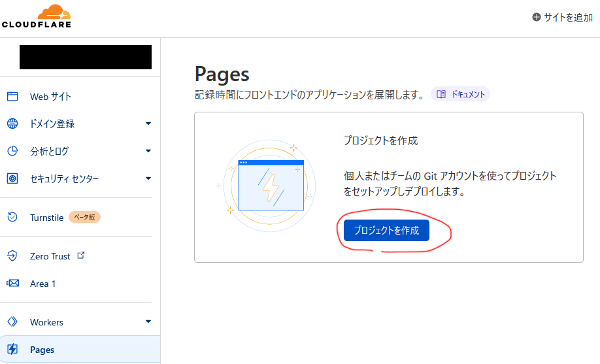Click the lightning browser window illustration

tap(269, 186)
